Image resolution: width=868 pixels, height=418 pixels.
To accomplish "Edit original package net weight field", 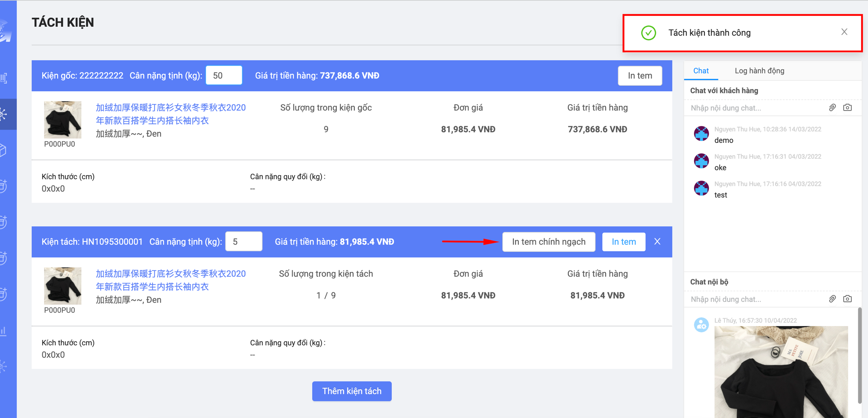I will pyautogui.click(x=224, y=75).
